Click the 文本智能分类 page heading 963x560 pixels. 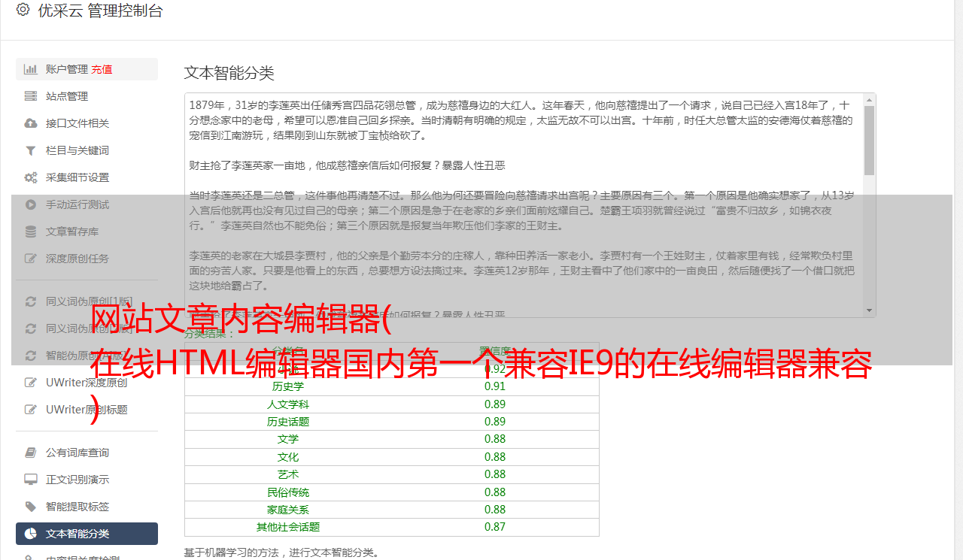tap(229, 73)
